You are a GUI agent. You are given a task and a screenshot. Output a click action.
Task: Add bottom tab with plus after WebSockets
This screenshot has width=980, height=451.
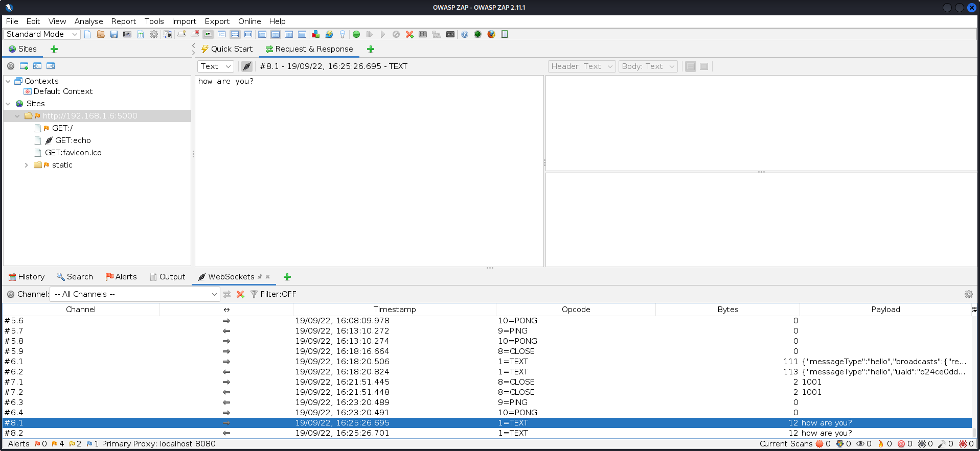[287, 277]
